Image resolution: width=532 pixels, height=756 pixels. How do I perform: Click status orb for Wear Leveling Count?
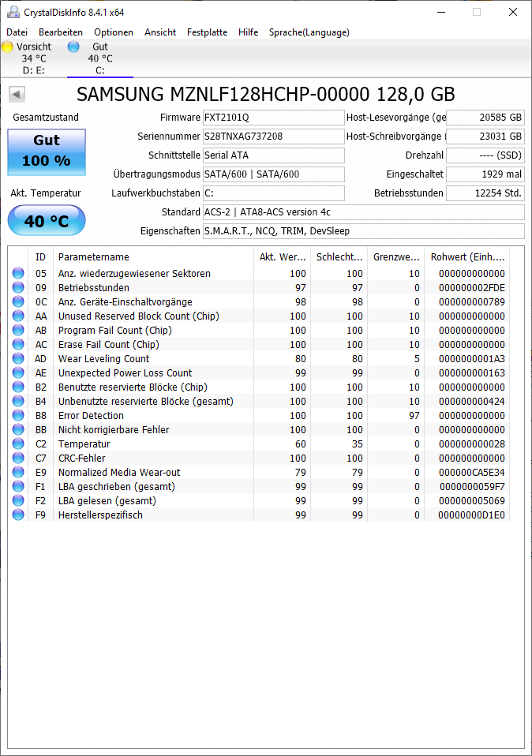pyautogui.click(x=18, y=359)
